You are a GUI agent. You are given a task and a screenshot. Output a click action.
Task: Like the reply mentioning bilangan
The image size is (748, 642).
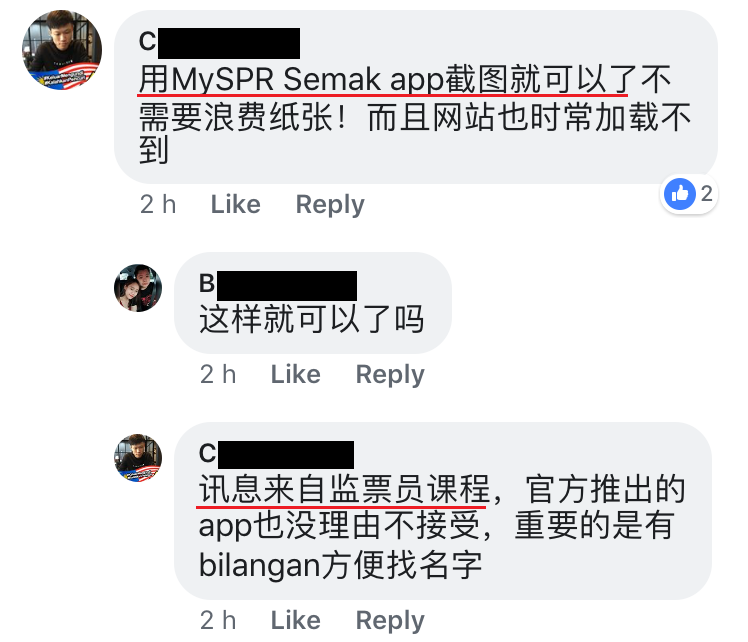(296, 621)
